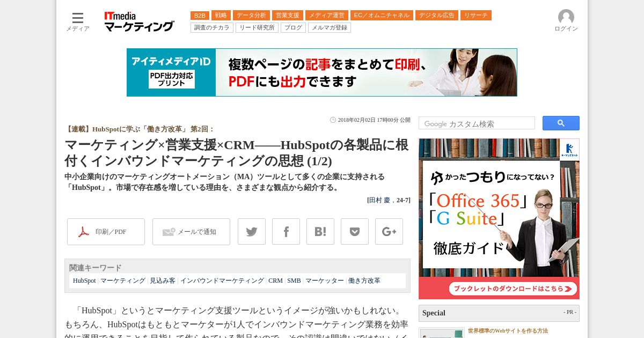Focus the Google カスタム検索 field

click(477, 123)
